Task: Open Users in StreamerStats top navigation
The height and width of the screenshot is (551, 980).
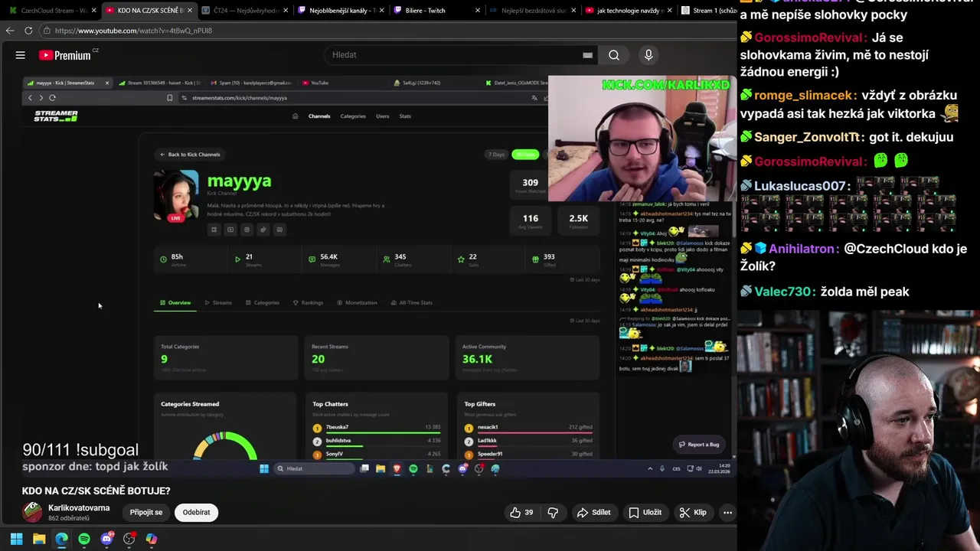Action: click(383, 116)
